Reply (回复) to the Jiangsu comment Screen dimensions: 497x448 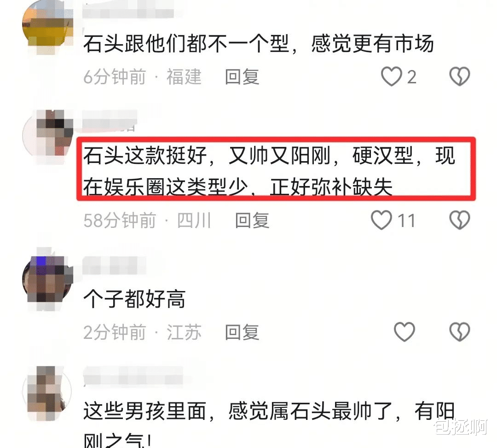[242, 332]
